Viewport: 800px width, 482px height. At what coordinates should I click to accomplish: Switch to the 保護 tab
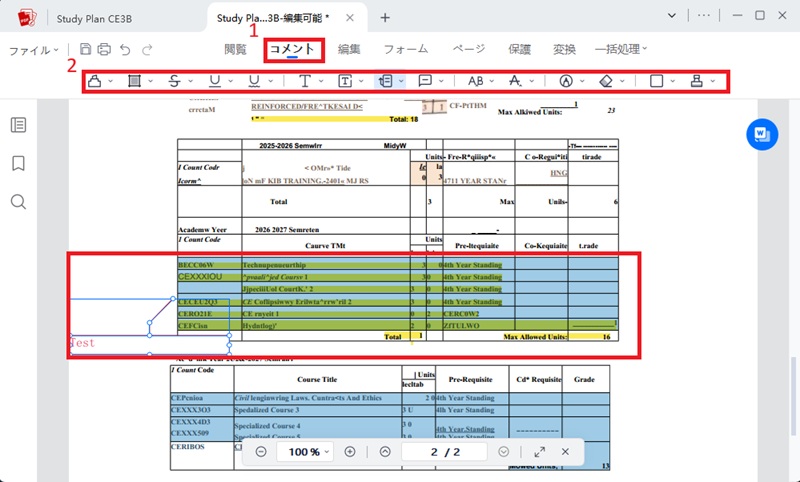[x=519, y=49]
